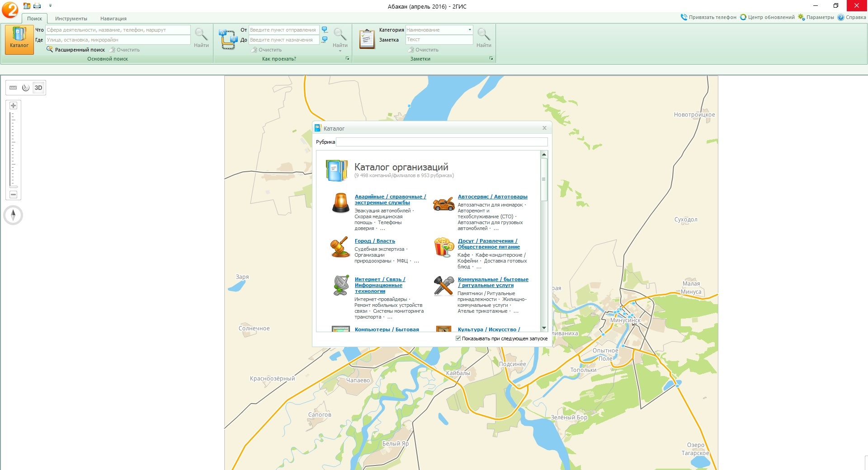Open Компьютеры / Бытовая category link

click(x=387, y=329)
